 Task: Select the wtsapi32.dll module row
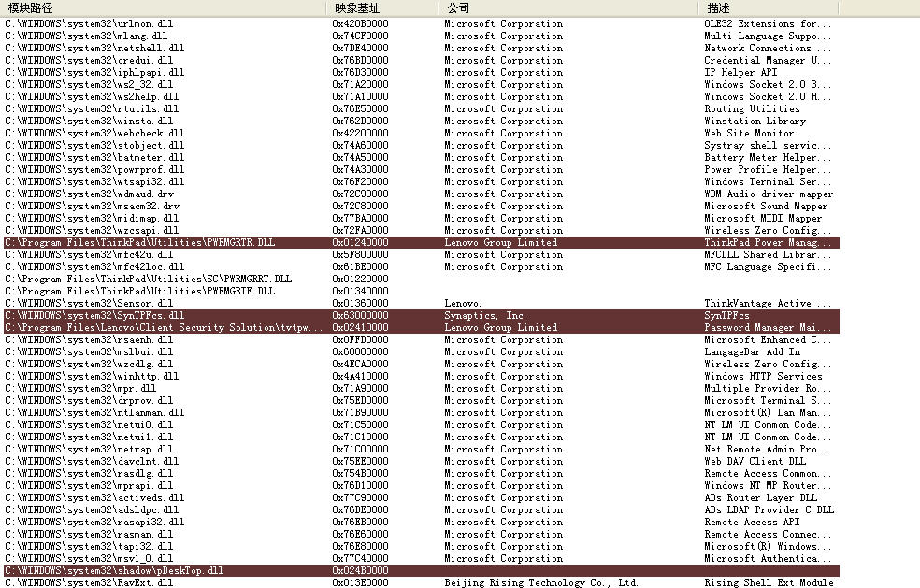click(x=422, y=181)
